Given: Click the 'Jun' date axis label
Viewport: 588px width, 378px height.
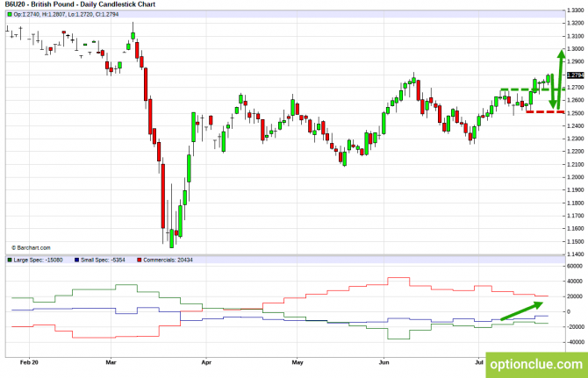Looking at the screenshot, I should (384, 362).
